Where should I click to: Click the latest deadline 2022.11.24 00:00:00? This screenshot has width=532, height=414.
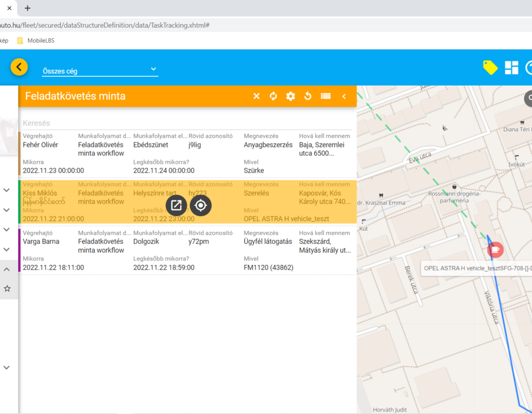pos(164,171)
